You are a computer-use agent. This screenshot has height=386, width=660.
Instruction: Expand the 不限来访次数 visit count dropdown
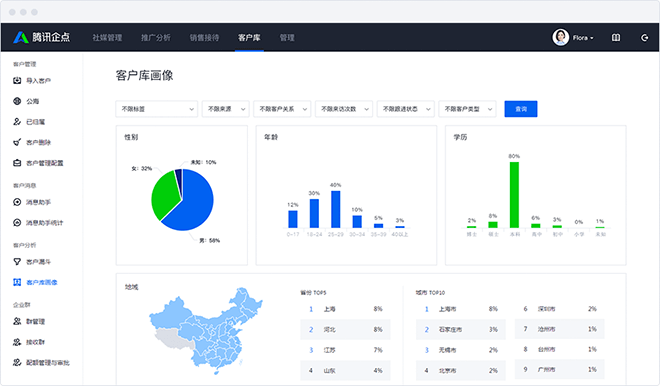tap(344, 109)
